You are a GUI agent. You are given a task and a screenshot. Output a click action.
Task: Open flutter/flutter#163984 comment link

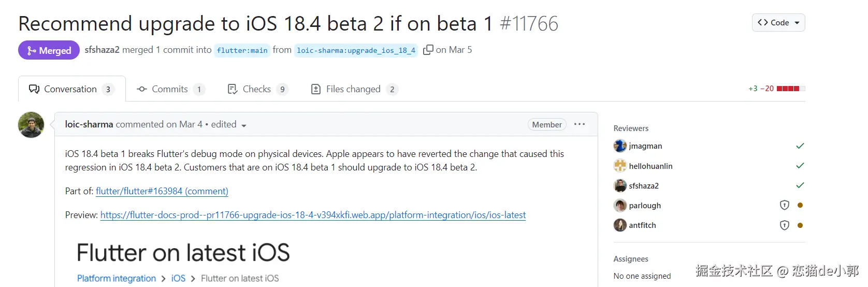[162, 191]
